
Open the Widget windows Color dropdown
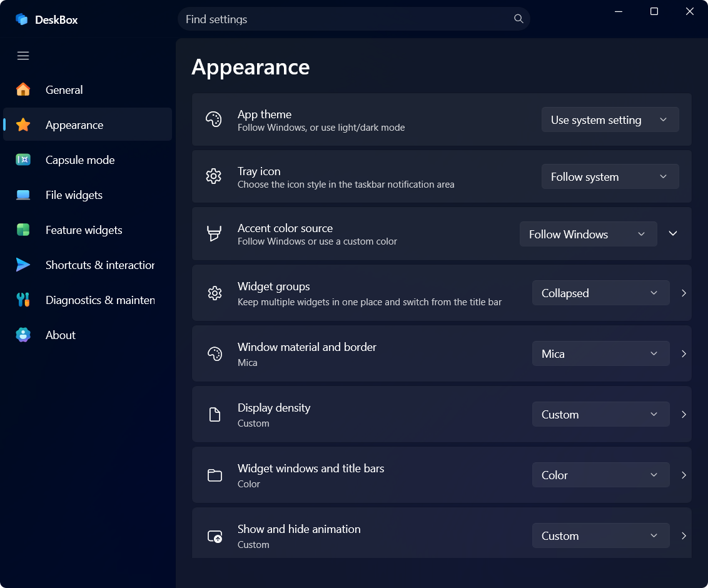(x=601, y=475)
